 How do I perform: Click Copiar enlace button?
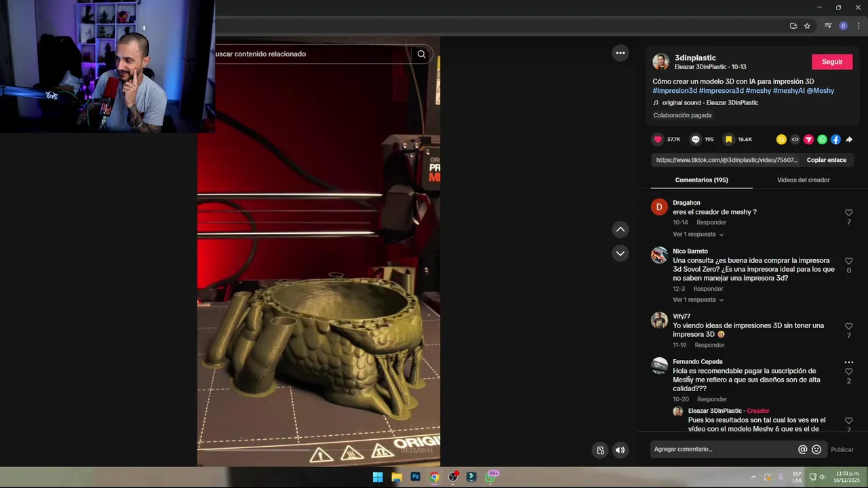(x=826, y=160)
